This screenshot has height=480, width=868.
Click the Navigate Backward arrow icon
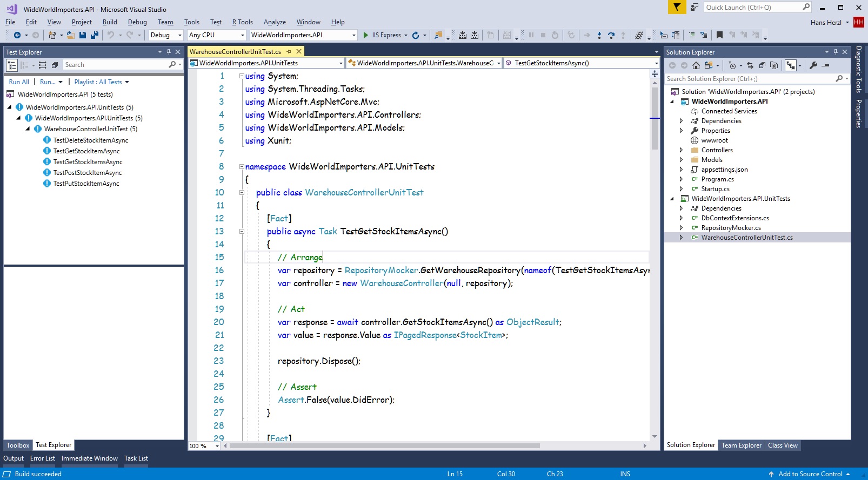tap(17, 35)
